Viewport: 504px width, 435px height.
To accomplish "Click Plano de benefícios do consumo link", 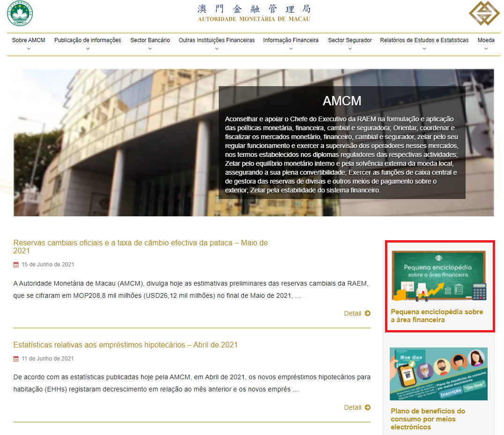I will tap(428, 419).
